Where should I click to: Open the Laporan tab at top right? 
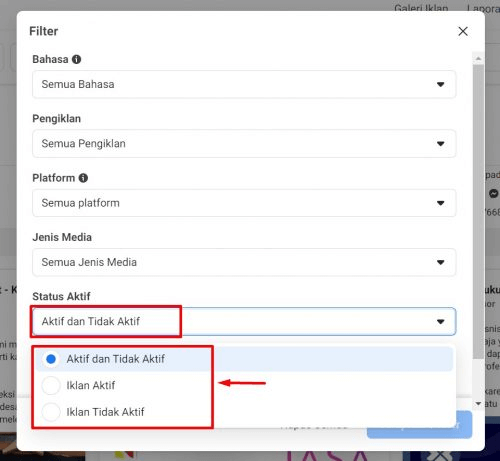(483, 8)
